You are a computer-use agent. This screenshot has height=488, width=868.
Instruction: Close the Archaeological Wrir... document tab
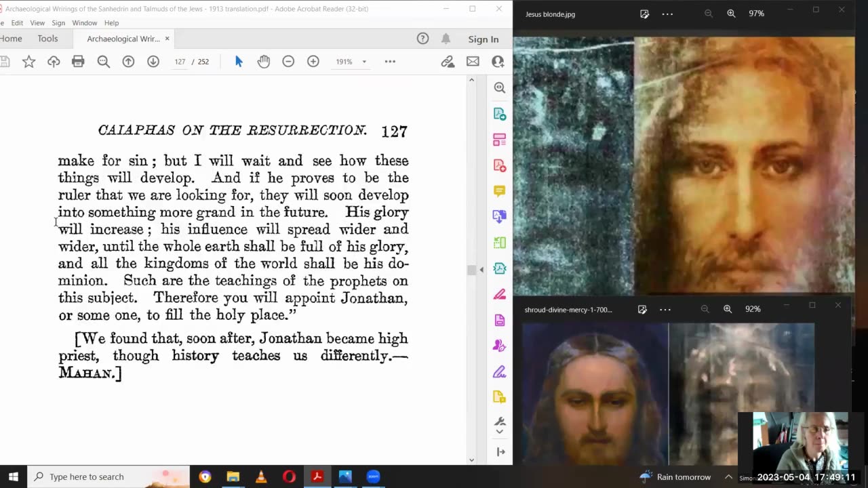click(167, 39)
